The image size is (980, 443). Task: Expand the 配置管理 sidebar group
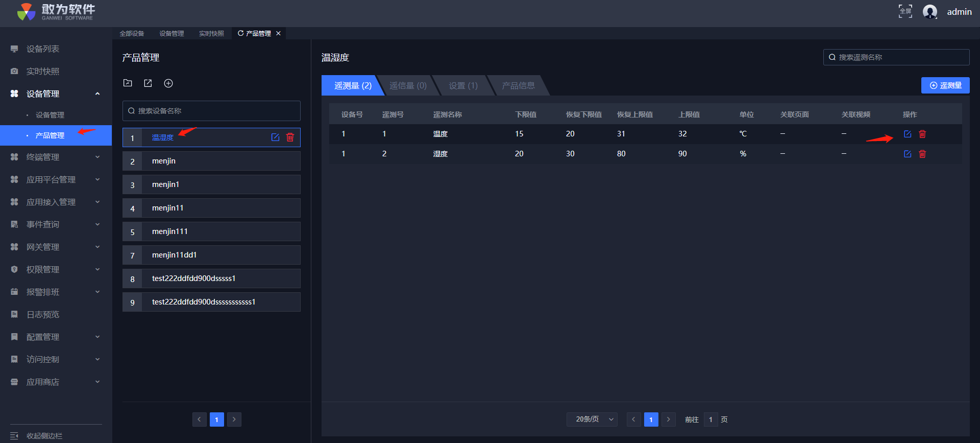coord(97,337)
